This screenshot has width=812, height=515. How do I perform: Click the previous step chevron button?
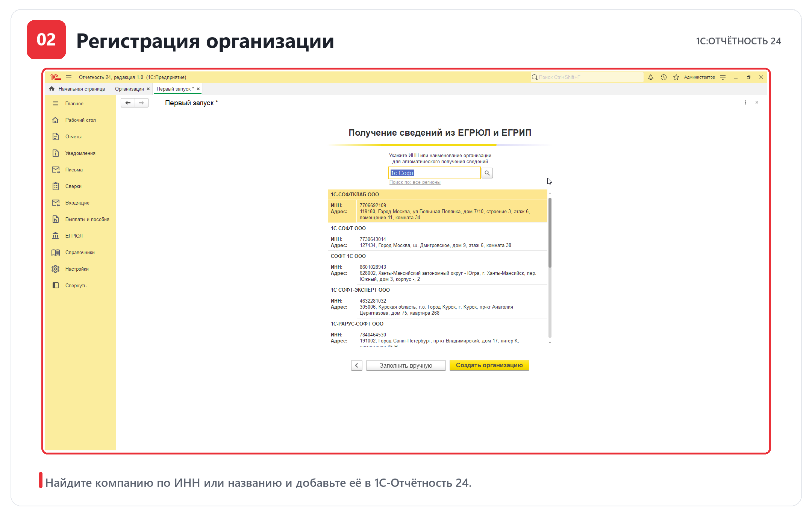[x=357, y=365]
